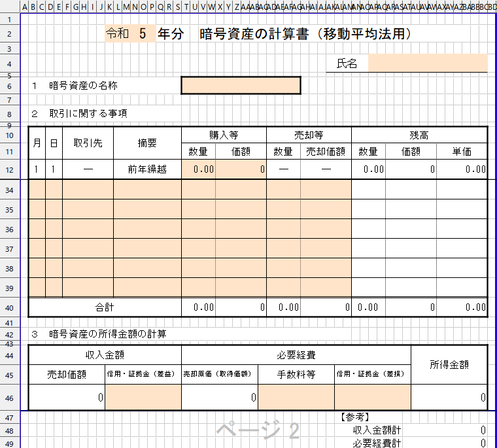The image size is (497, 448).
Task: Click the purchase quantity cell in row 12
Action: [198, 169]
